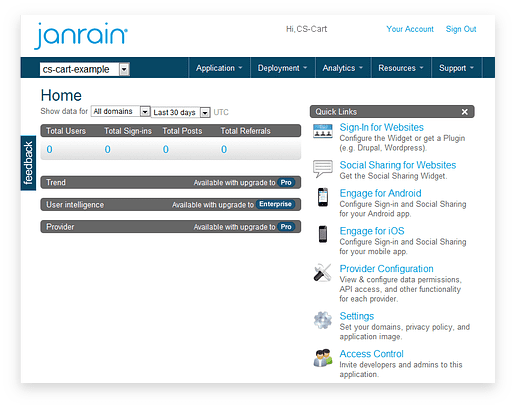Click the Total Referrals column header
Screen dimensions: 515x408
(x=245, y=131)
